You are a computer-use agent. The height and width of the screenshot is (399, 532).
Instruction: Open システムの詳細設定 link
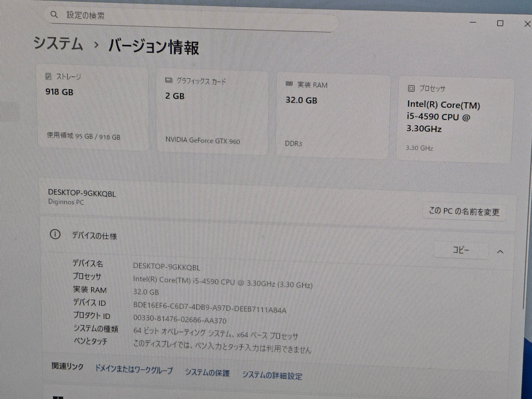coord(272,375)
